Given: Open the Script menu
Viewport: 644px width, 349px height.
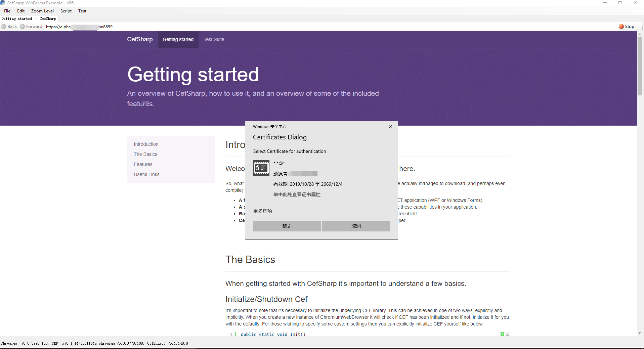Looking at the screenshot, I should tap(66, 11).
